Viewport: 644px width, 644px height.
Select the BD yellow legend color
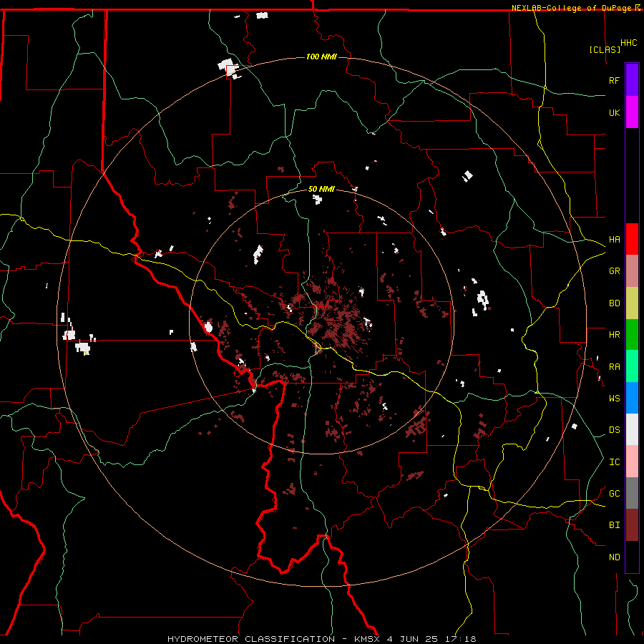(x=632, y=303)
